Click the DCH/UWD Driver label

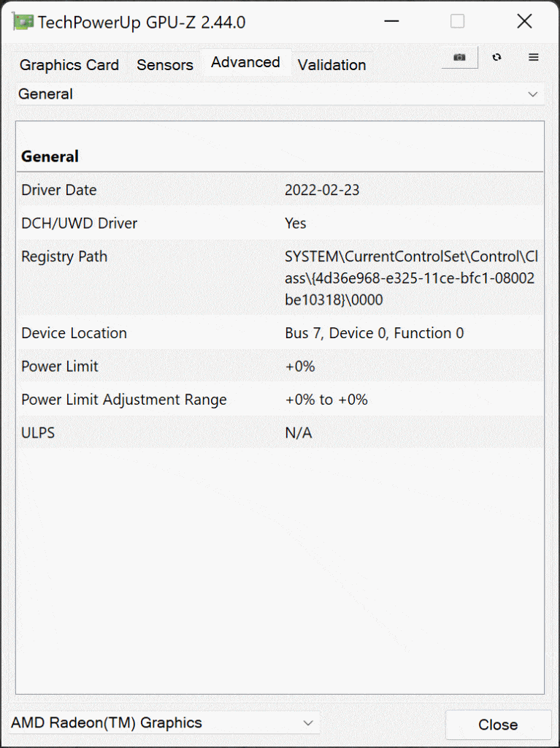tap(79, 224)
